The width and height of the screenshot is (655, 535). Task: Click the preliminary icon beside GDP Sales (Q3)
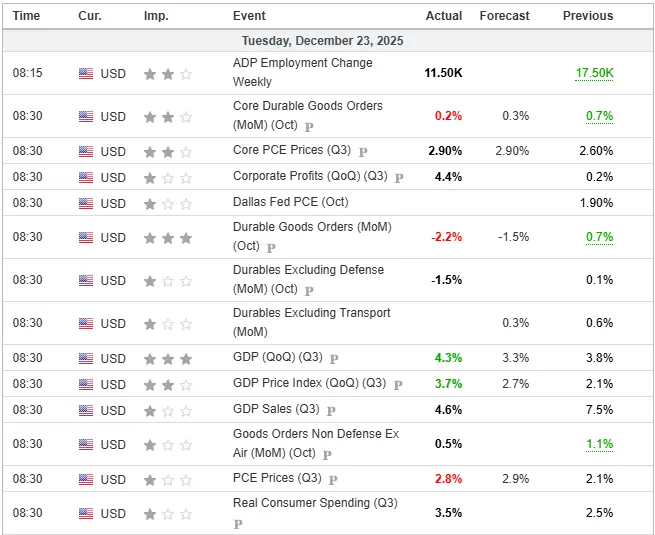pyautogui.click(x=331, y=410)
